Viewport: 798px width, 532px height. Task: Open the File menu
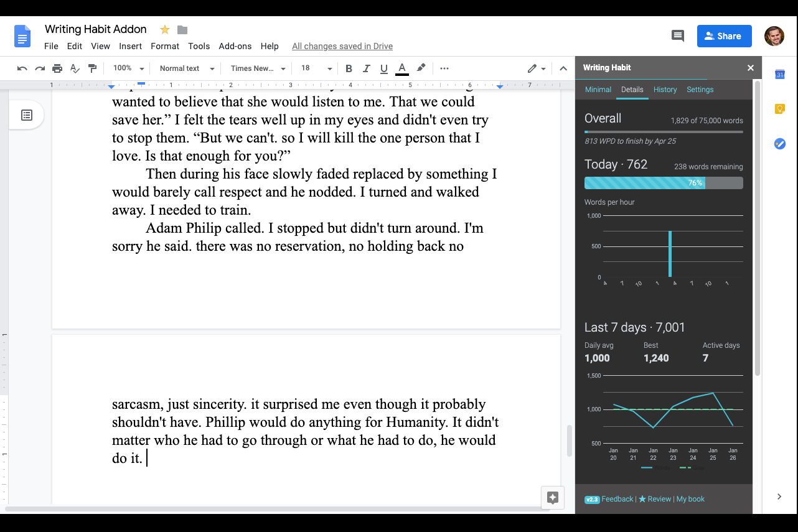click(x=51, y=46)
